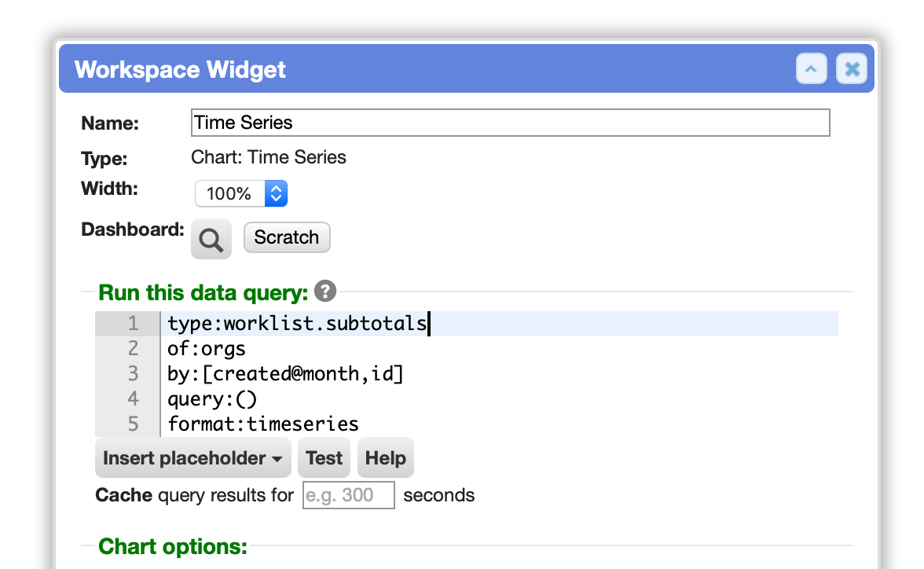This screenshot has width=924, height=569.
Task: Click the Scratch dashboard button
Action: tap(286, 237)
